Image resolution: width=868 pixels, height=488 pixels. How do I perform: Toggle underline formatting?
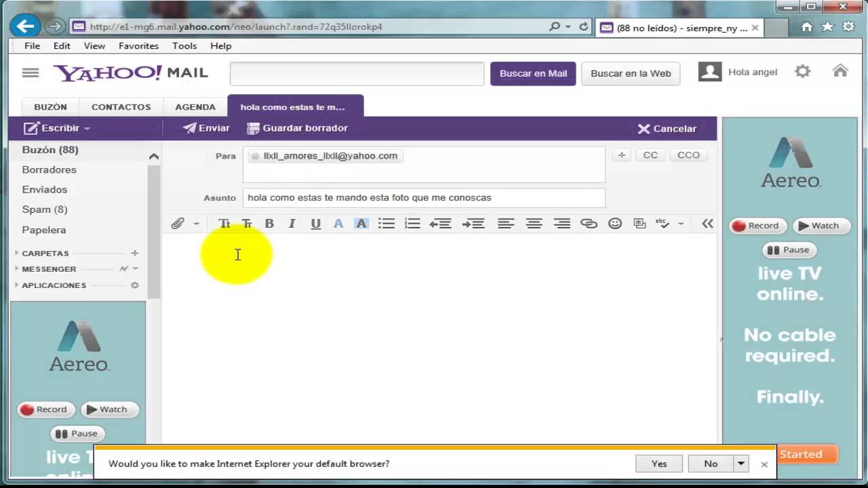(315, 224)
